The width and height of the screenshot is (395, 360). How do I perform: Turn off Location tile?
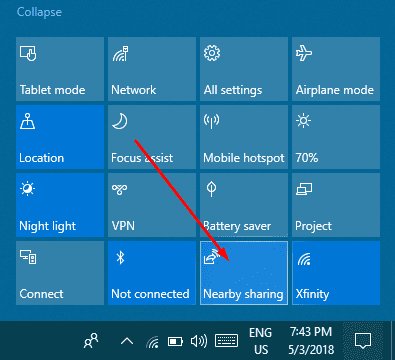click(x=60, y=137)
